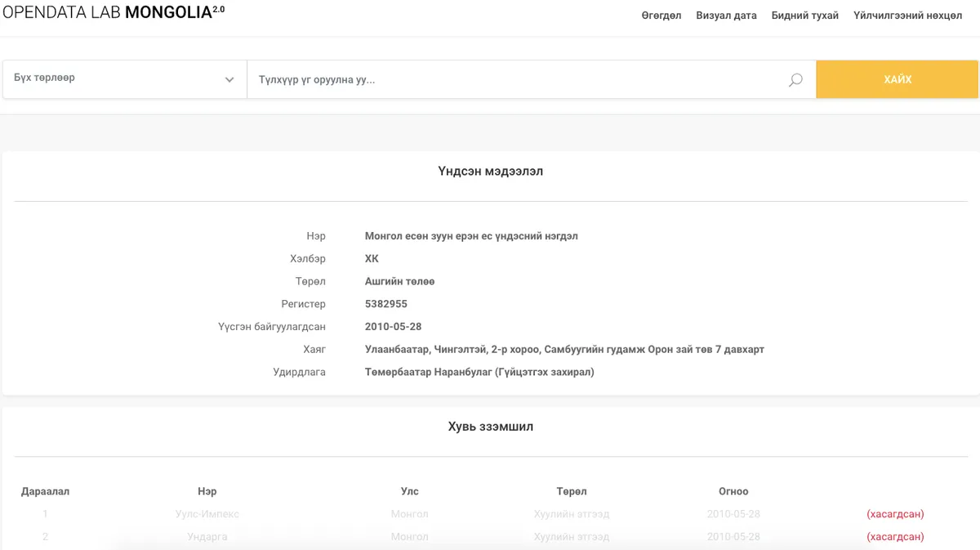Image resolution: width=980 pixels, height=550 pixels.
Task: Open the Өгөгдөл menu item
Action: pyautogui.click(x=661, y=16)
